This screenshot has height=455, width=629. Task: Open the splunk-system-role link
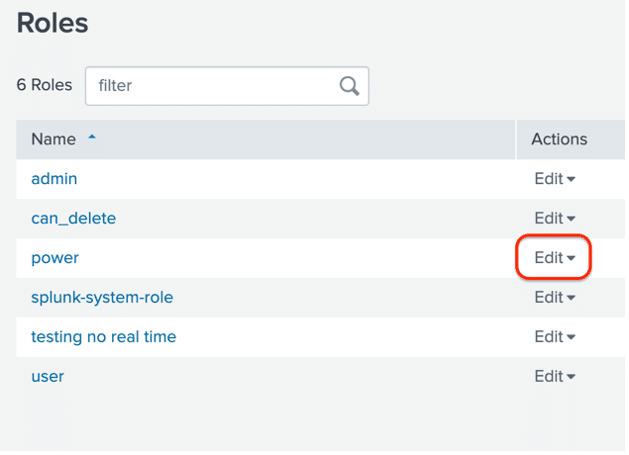(x=102, y=298)
